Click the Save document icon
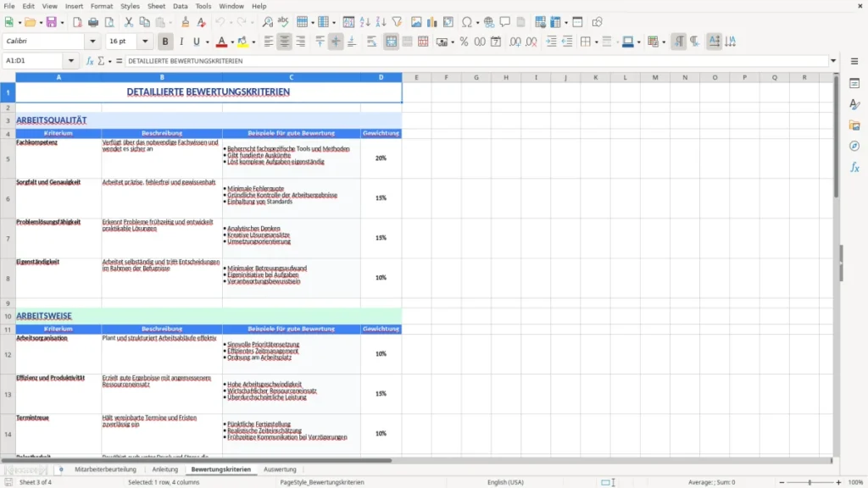 coord(51,22)
